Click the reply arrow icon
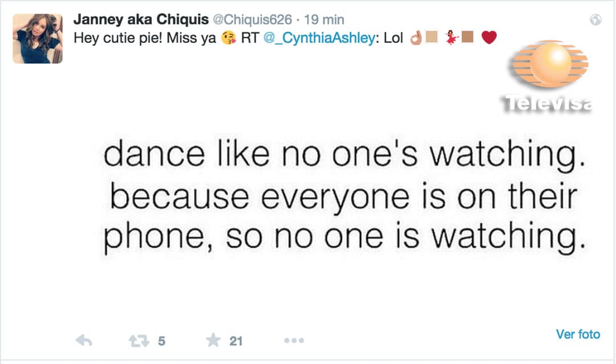Screen dimensions: 616x364 (84, 341)
